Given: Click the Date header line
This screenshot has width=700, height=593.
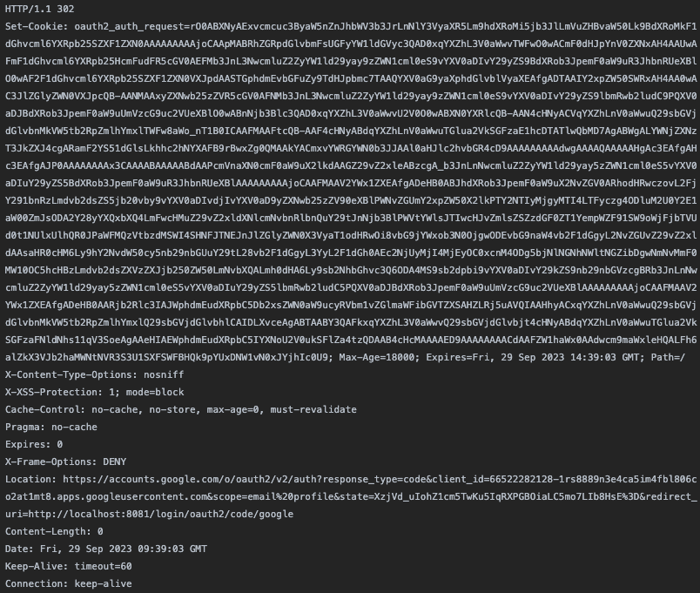Looking at the screenshot, I should click(x=106, y=549).
